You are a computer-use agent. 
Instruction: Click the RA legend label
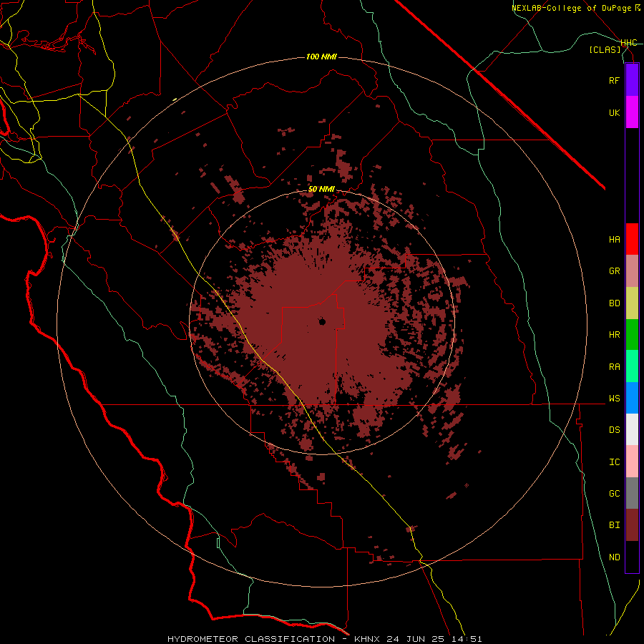point(614,367)
